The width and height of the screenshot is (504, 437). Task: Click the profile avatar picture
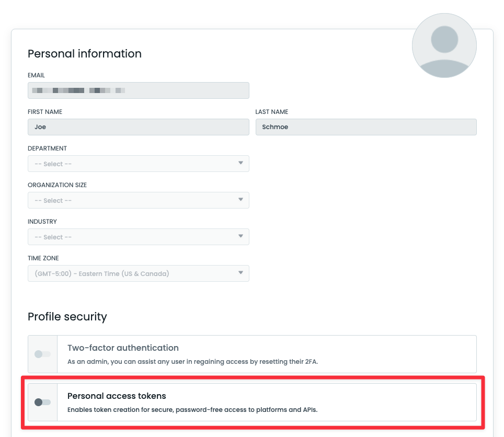click(x=444, y=45)
